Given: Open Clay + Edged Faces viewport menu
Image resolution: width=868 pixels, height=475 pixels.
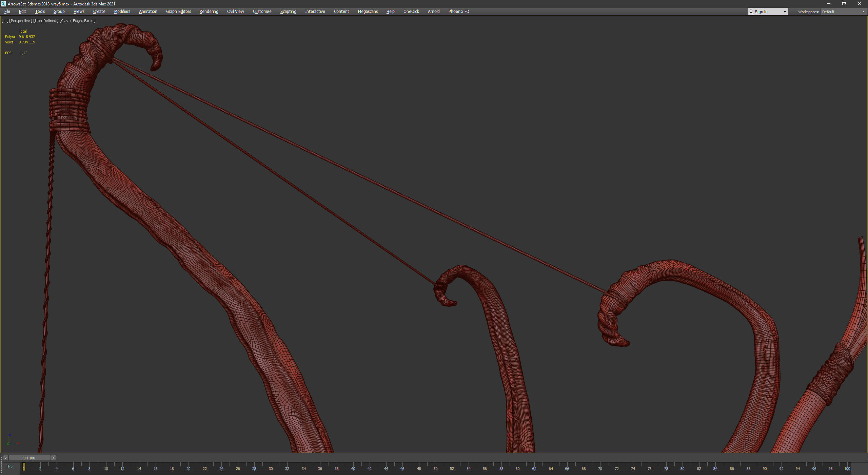Looking at the screenshot, I should coord(77,21).
